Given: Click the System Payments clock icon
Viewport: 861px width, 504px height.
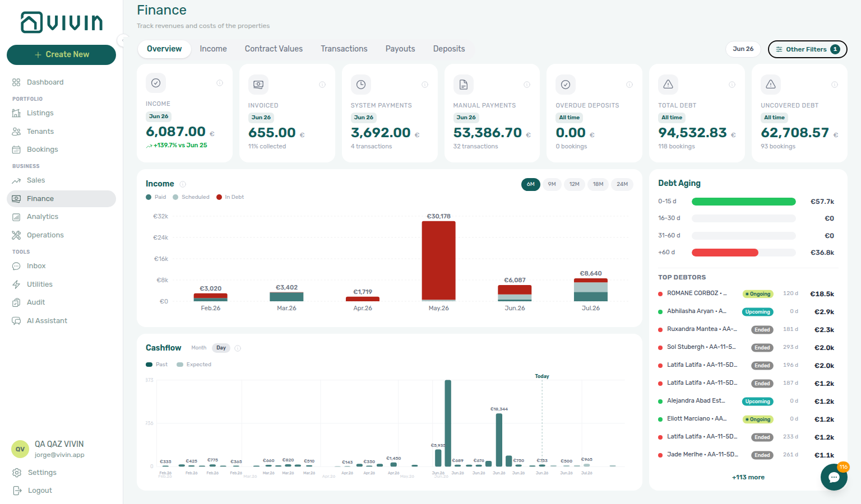Looking at the screenshot, I should 361,85.
